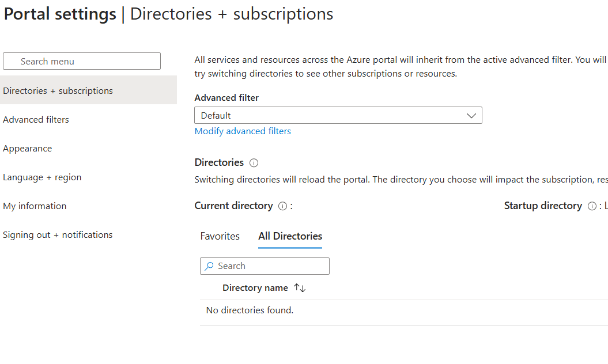Click the magnifier icon in directory search
The image size is (608, 364).
(209, 266)
